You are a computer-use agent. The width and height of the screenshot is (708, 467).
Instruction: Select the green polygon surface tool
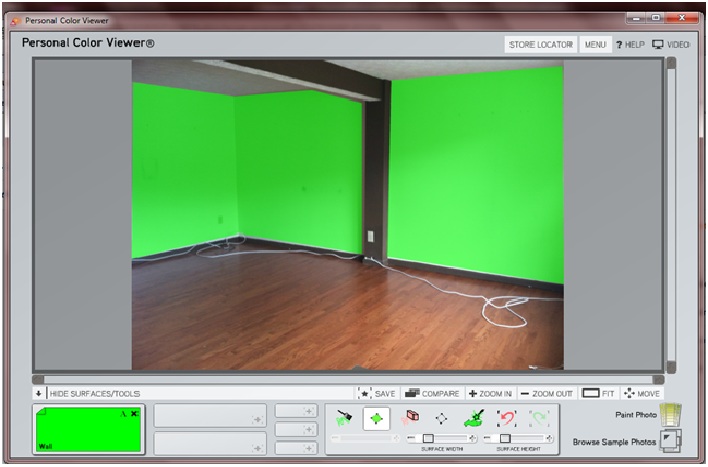pyautogui.click(x=376, y=419)
